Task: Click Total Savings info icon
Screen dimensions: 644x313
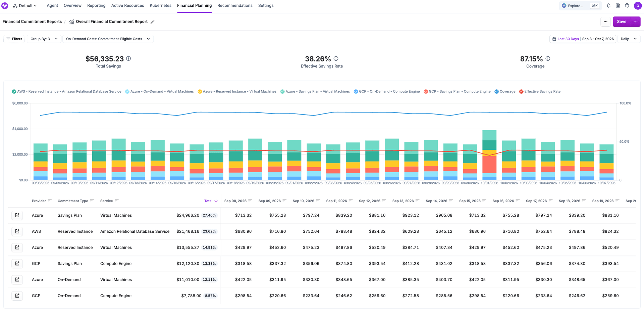Action: click(x=128, y=58)
